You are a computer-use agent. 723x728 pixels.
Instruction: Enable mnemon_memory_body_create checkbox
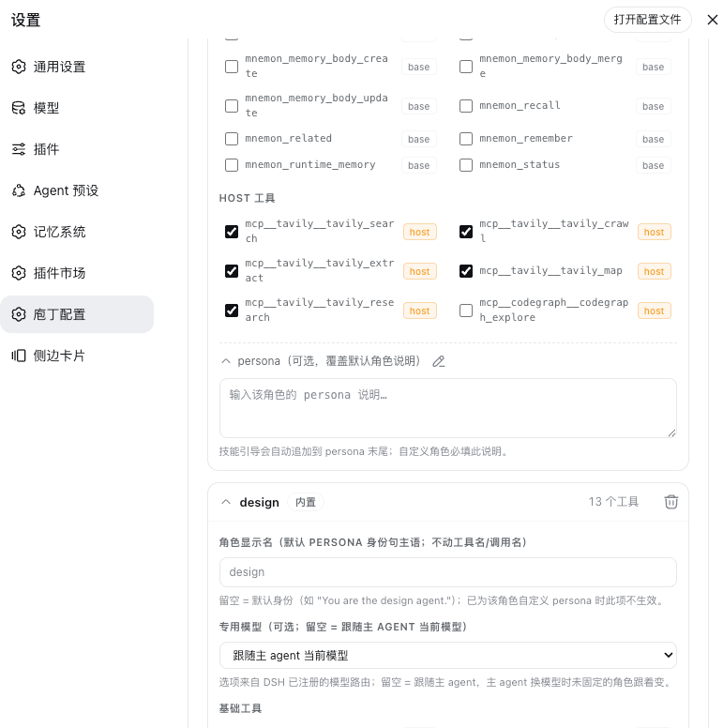pyautogui.click(x=232, y=67)
